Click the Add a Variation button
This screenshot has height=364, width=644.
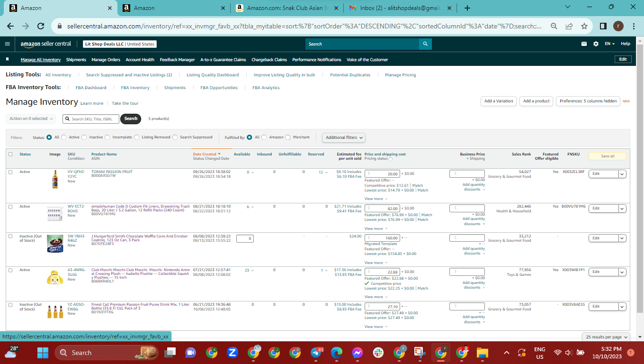pyautogui.click(x=499, y=101)
